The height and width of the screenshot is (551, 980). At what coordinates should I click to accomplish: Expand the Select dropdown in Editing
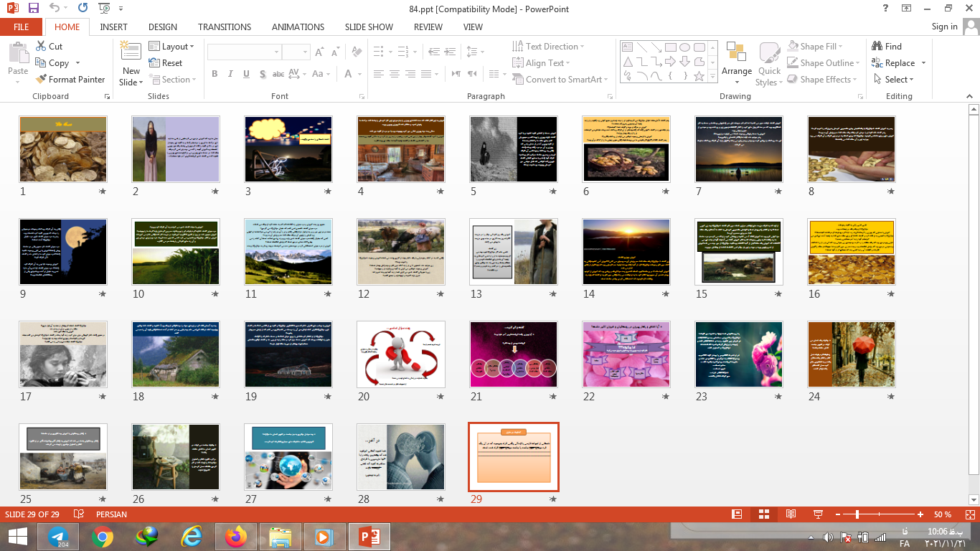pos(895,80)
